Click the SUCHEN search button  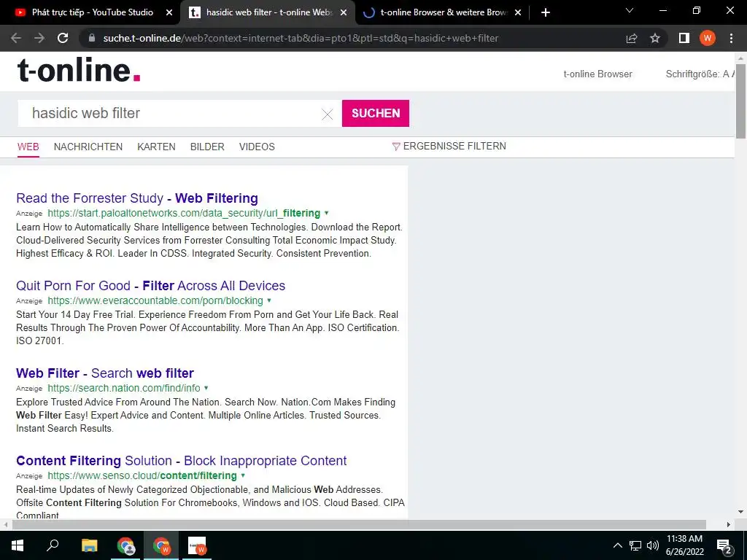376,113
